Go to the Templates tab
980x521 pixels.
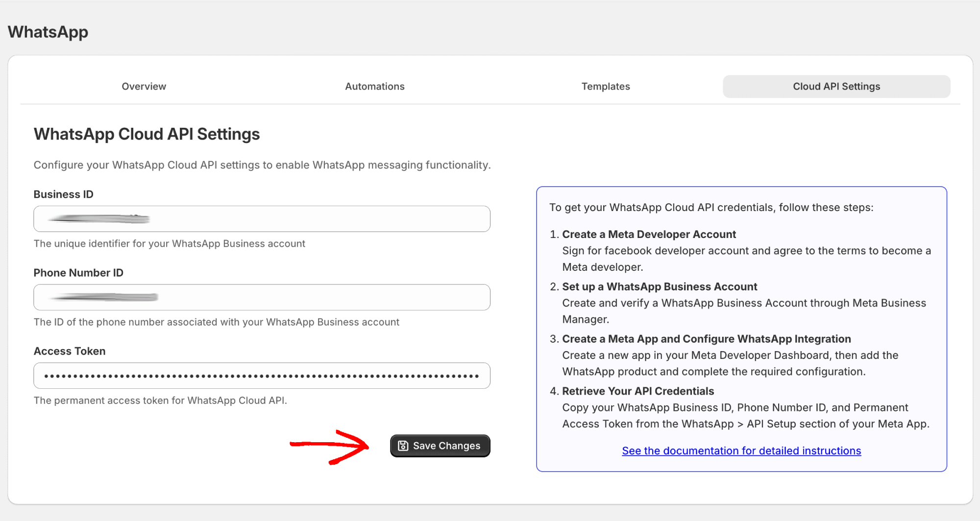[x=605, y=86]
